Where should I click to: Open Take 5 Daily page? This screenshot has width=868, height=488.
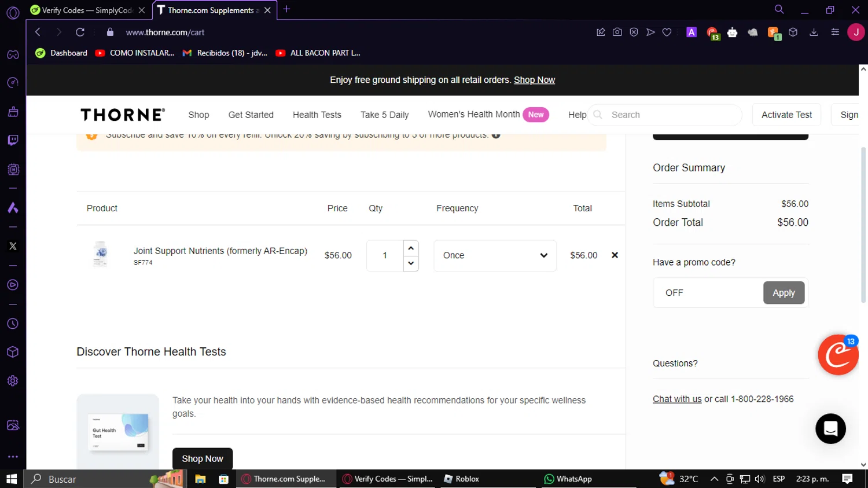[x=384, y=115]
